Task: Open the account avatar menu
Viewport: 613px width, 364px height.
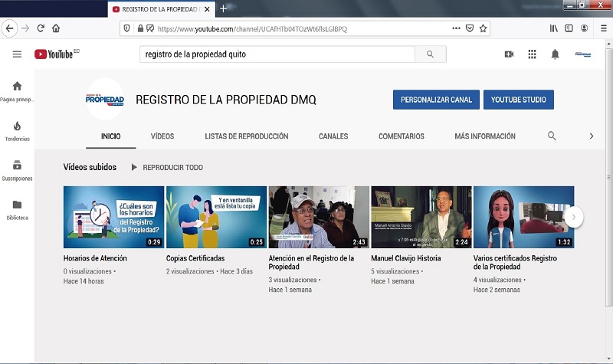Action: (583, 54)
